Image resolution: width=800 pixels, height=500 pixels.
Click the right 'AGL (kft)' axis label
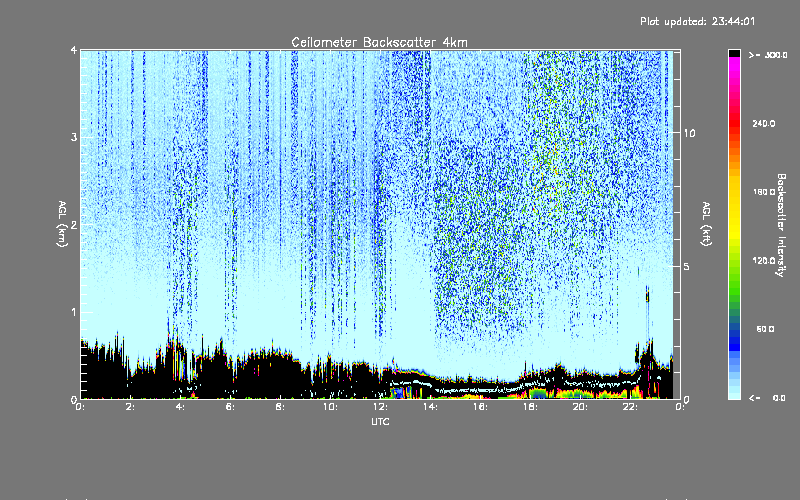707,224
